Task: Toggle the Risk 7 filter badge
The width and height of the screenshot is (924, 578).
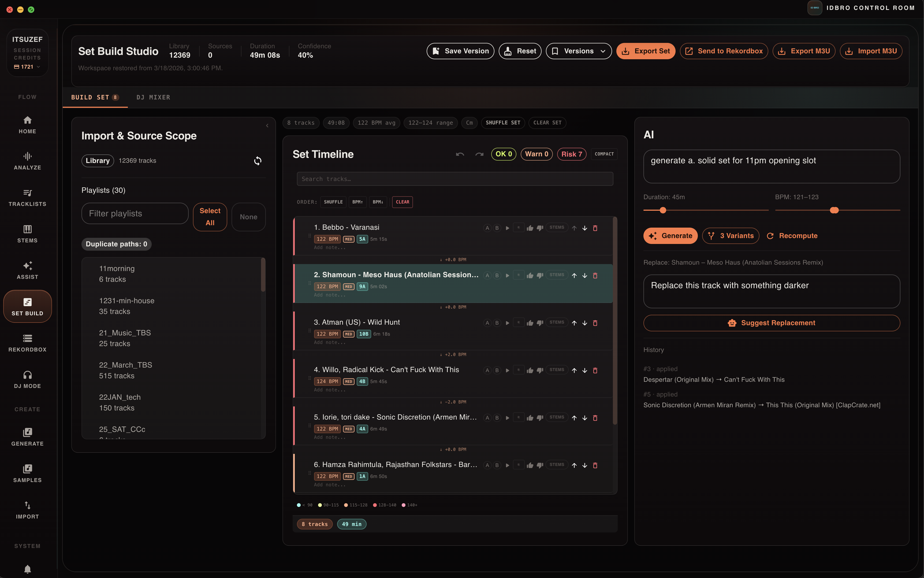Action: [571, 154]
